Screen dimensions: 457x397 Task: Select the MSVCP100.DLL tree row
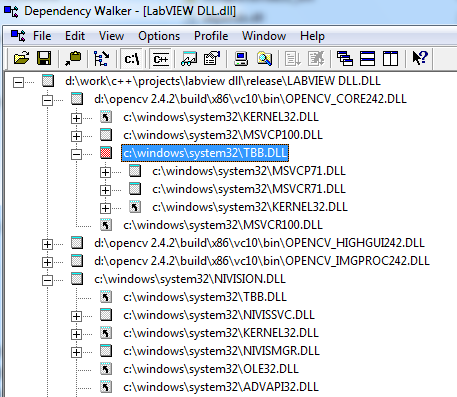pos(223,135)
